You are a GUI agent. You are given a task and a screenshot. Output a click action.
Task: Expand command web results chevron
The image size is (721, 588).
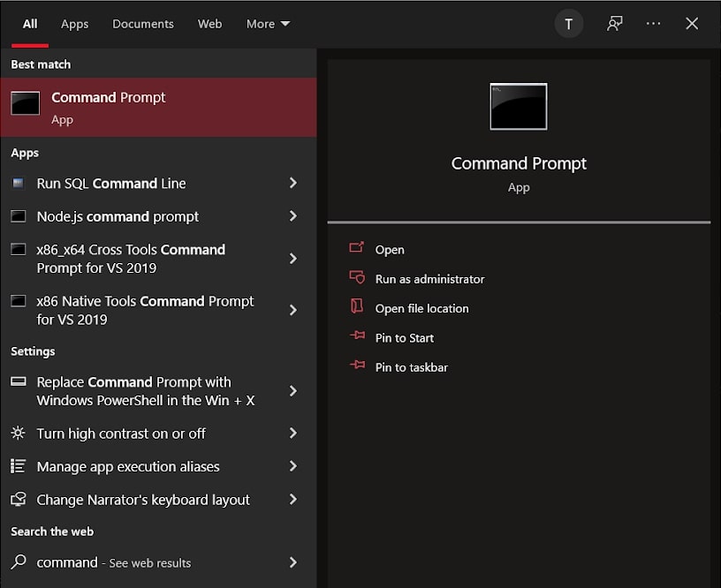pos(293,562)
